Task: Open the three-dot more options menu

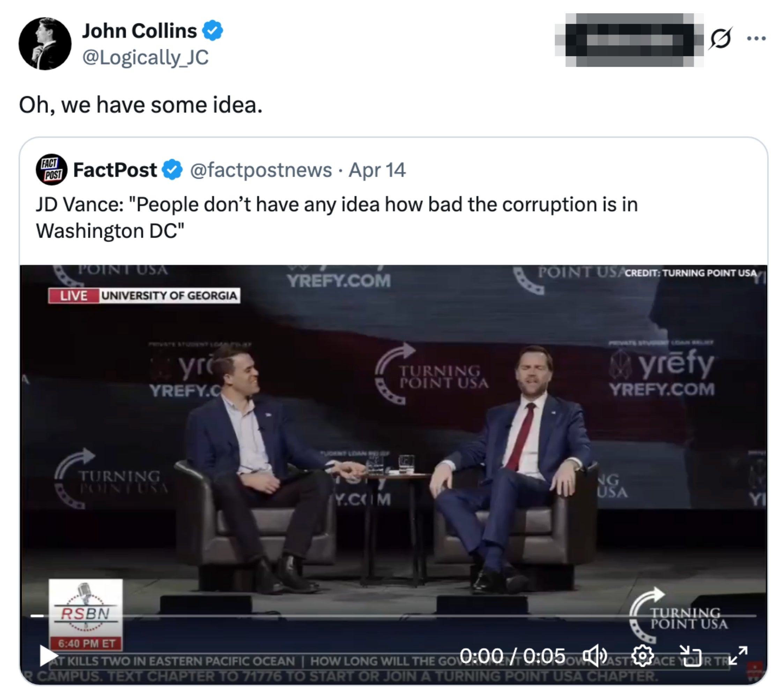Action: coord(756,38)
